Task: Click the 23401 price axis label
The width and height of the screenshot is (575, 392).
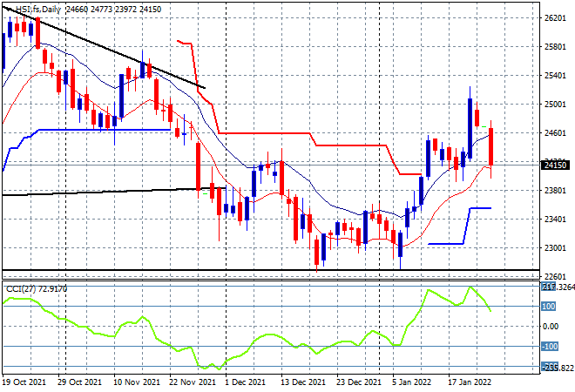Action: (x=555, y=220)
